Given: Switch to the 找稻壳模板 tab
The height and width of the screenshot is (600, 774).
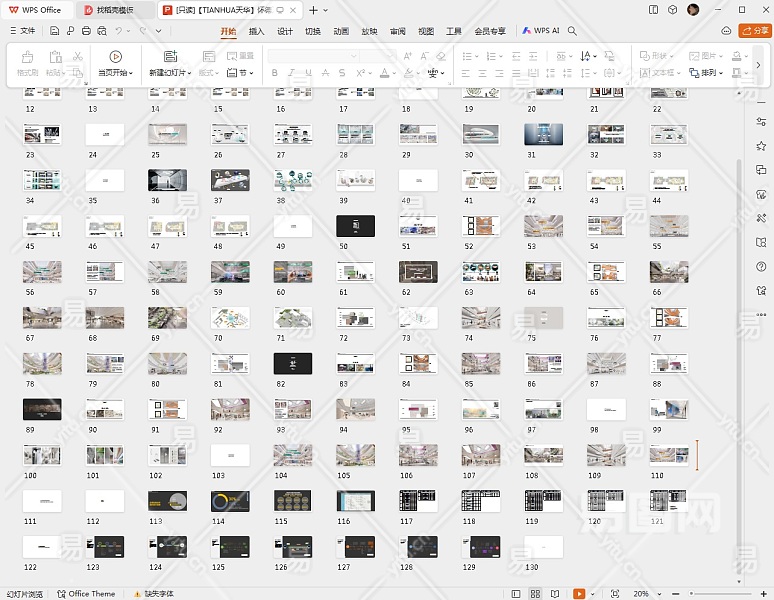Looking at the screenshot, I should coord(114,10).
